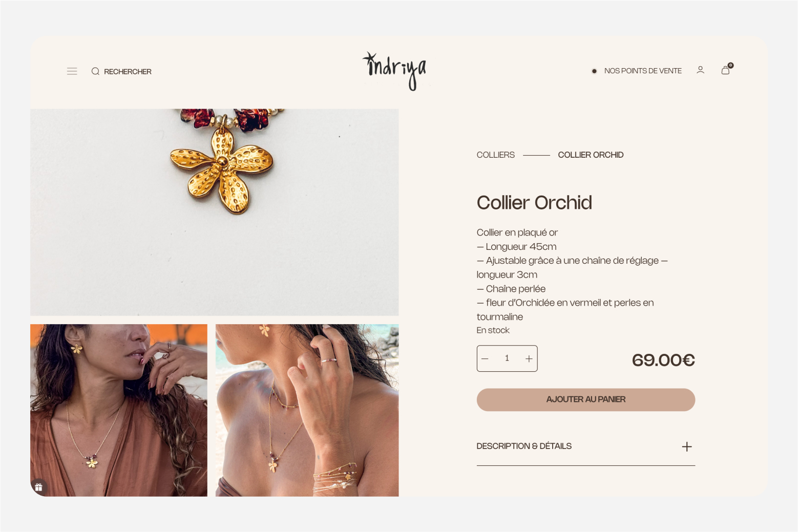Viewport: 798px width, 532px height.
Task: Click the search magnifier icon
Action: point(95,71)
